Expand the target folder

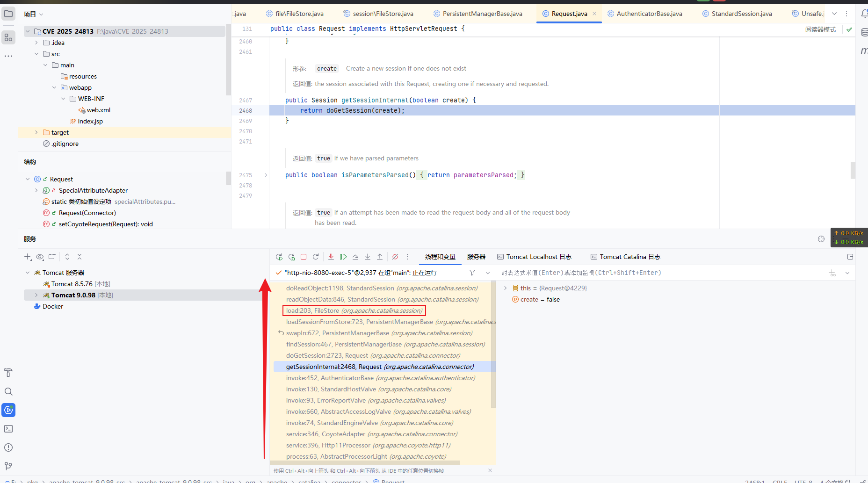coord(36,132)
